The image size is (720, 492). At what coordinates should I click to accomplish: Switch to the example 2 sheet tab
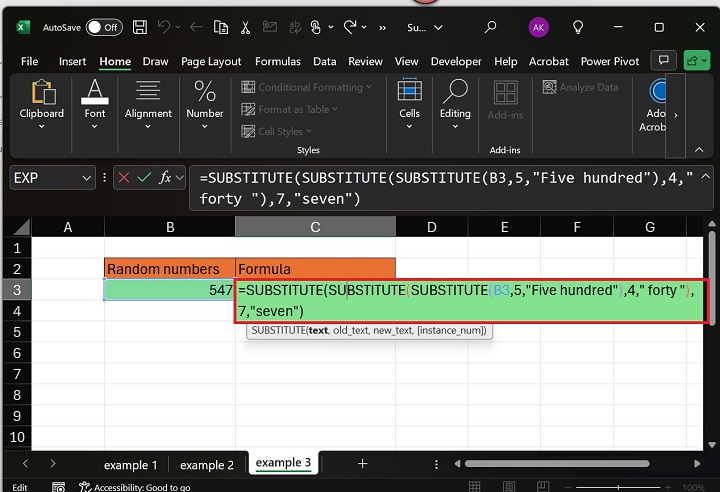(x=207, y=464)
